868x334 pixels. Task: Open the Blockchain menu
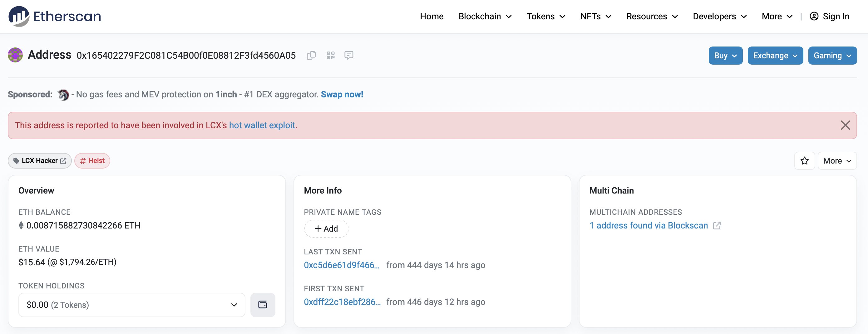tap(485, 17)
